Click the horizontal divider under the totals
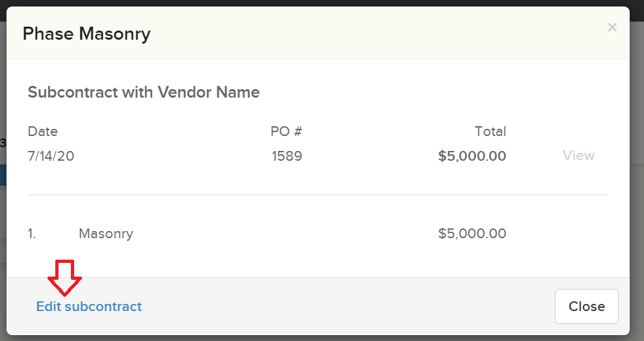Screen dimensions: 644x341 [x=317, y=195]
